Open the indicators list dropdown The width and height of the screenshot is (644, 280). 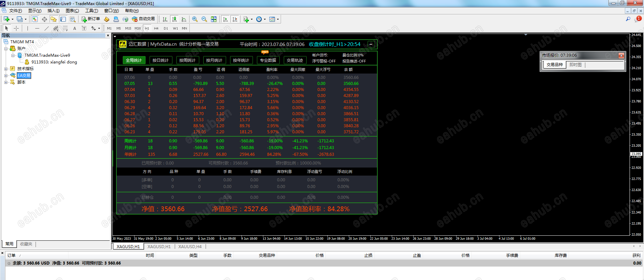tap(252, 19)
